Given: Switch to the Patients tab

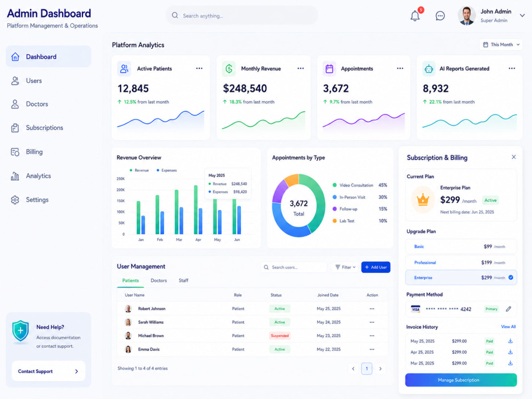Looking at the screenshot, I should click(x=130, y=280).
